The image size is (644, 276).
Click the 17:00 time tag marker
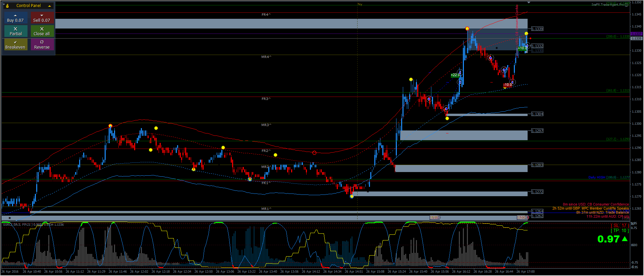[x=523, y=218]
